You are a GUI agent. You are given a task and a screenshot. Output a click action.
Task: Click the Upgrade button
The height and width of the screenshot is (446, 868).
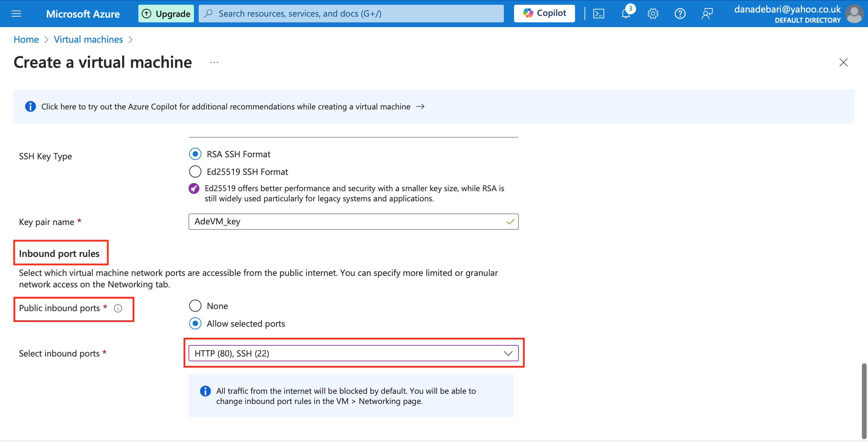[166, 14]
